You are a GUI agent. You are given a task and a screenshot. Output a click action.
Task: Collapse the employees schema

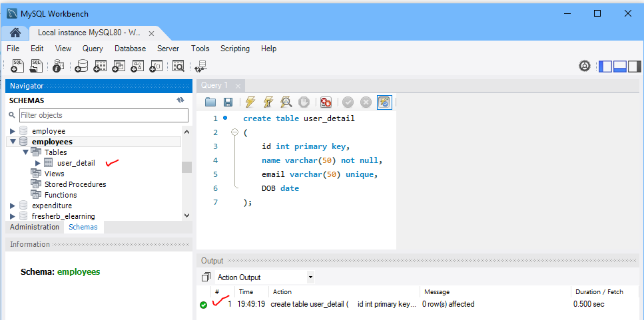(x=13, y=142)
